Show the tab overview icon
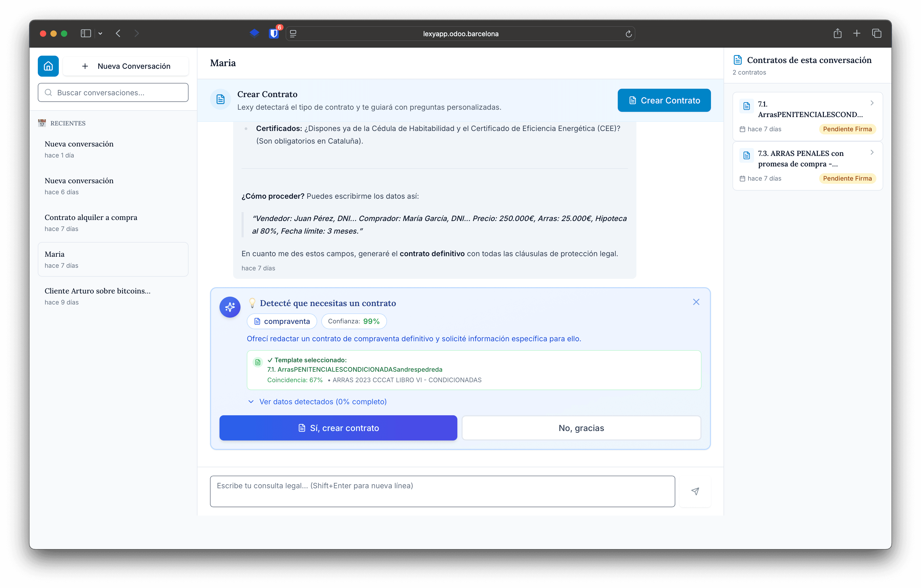Viewport: 921px width, 588px height. pyautogui.click(x=877, y=34)
